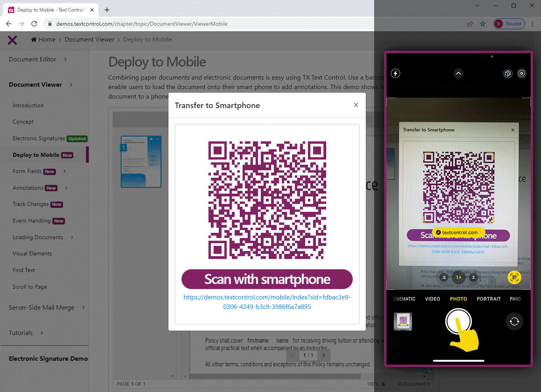Go forward in browser history

pos(21,24)
